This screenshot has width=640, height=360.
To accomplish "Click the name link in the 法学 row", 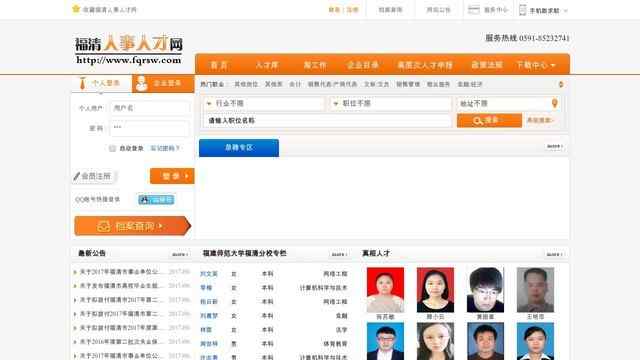I will [x=206, y=330].
